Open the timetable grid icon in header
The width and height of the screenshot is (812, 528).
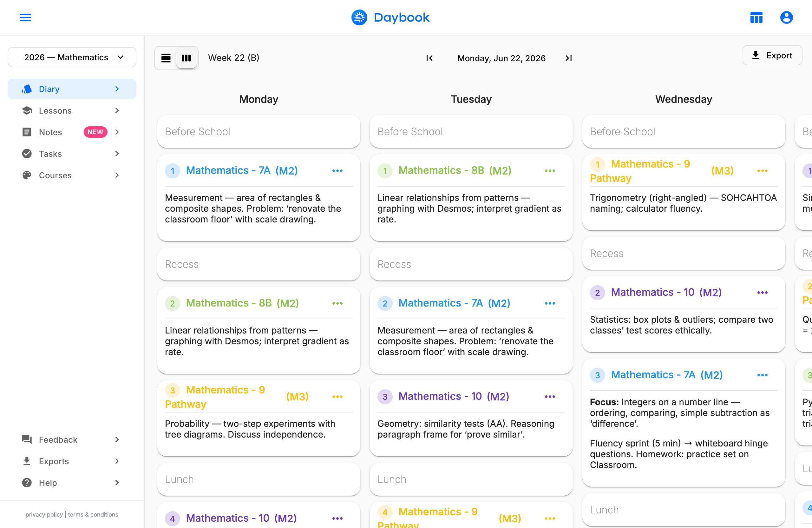tap(756, 17)
